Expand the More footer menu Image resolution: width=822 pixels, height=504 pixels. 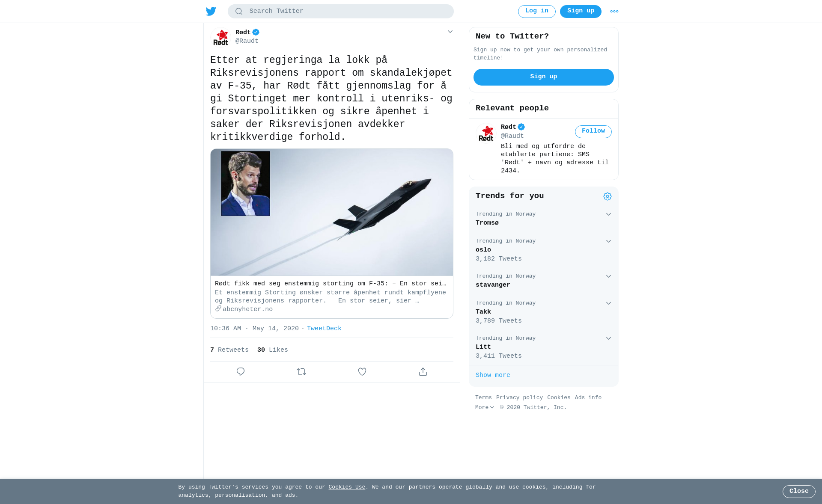(x=485, y=408)
